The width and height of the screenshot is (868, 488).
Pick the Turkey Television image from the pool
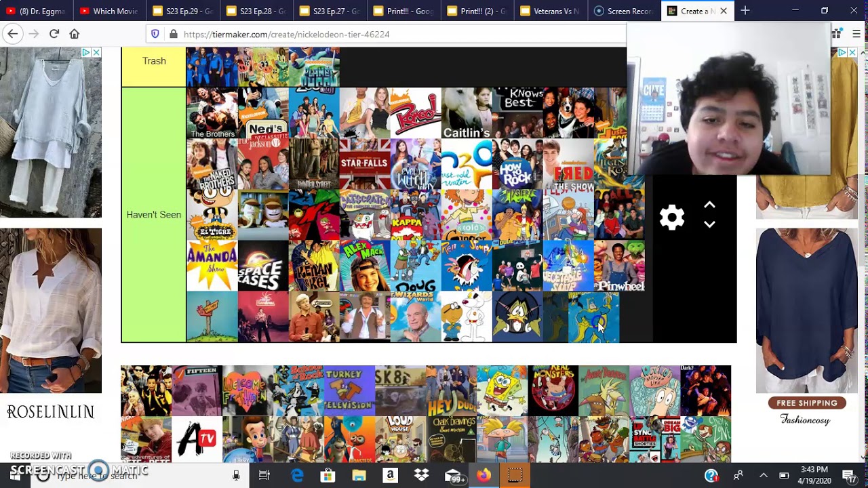click(349, 390)
